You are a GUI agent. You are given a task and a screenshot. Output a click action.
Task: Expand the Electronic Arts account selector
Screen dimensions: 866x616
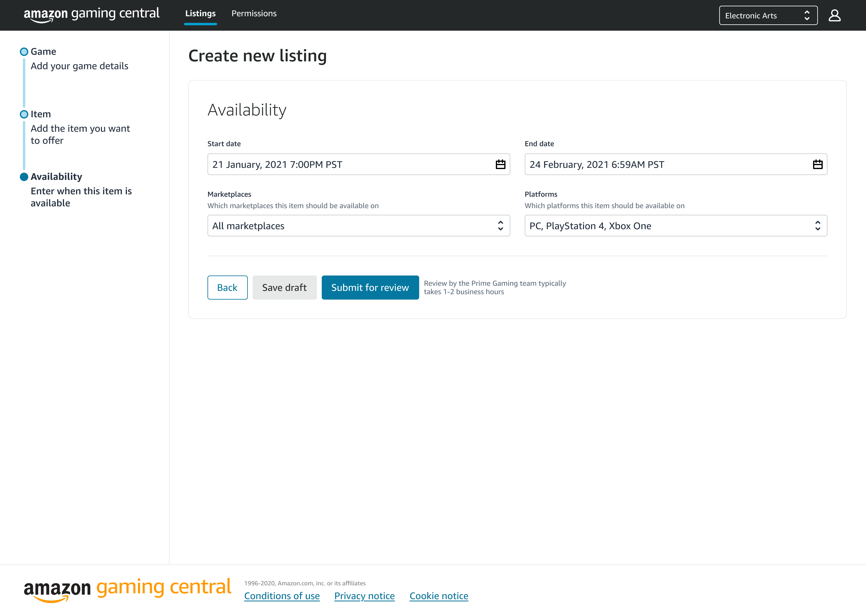click(768, 16)
